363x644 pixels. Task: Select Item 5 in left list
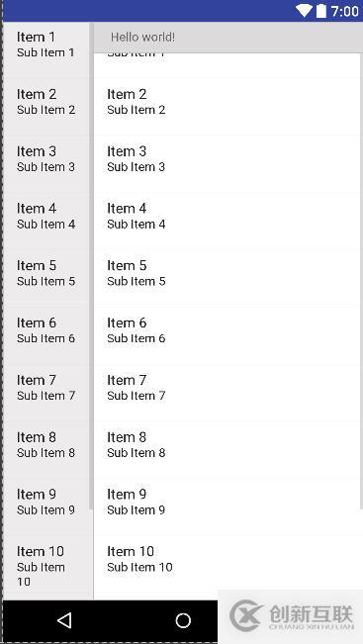47,278
